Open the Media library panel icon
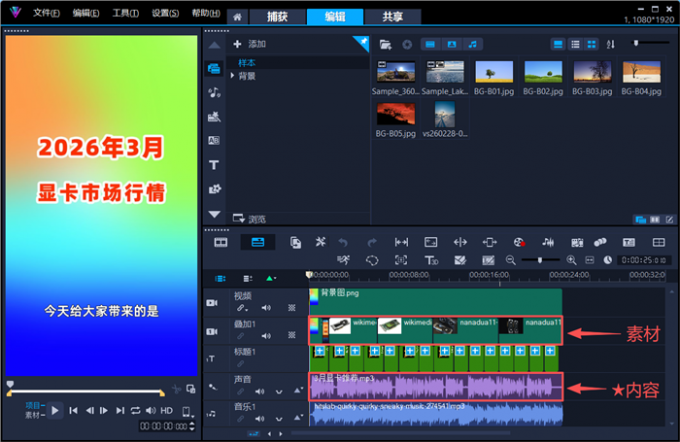Image resolution: width=680 pixels, height=442 pixels. click(x=214, y=69)
